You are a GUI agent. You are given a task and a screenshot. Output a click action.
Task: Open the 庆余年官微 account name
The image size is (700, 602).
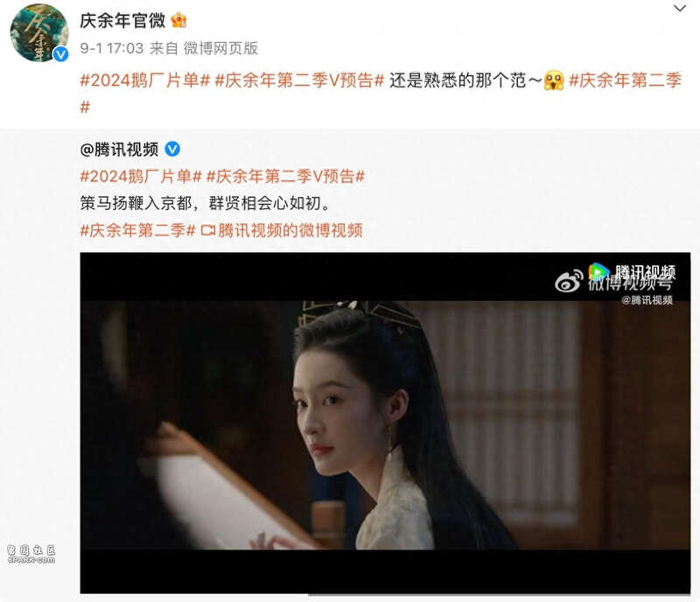122,20
